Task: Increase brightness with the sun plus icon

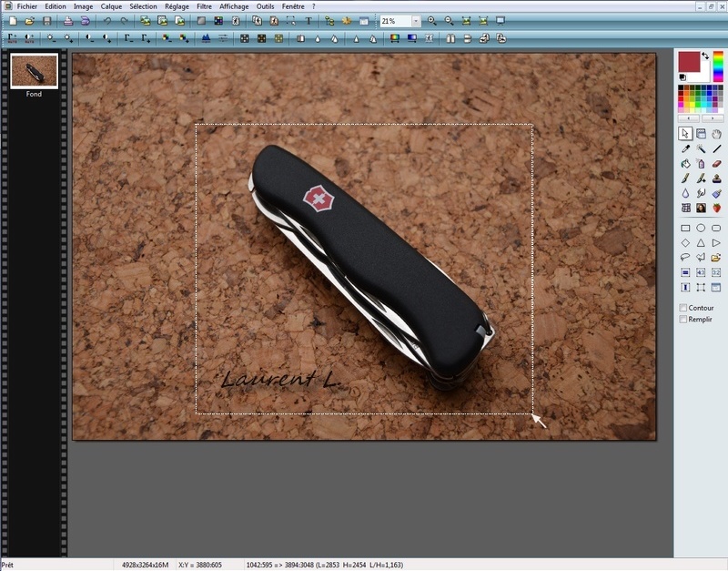Action: pos(68,38)
